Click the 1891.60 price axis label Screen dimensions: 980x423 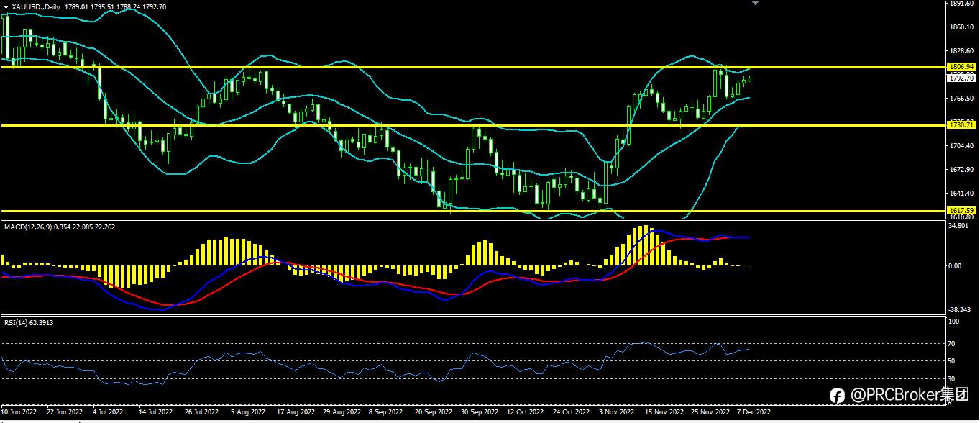tap(961, 4)
